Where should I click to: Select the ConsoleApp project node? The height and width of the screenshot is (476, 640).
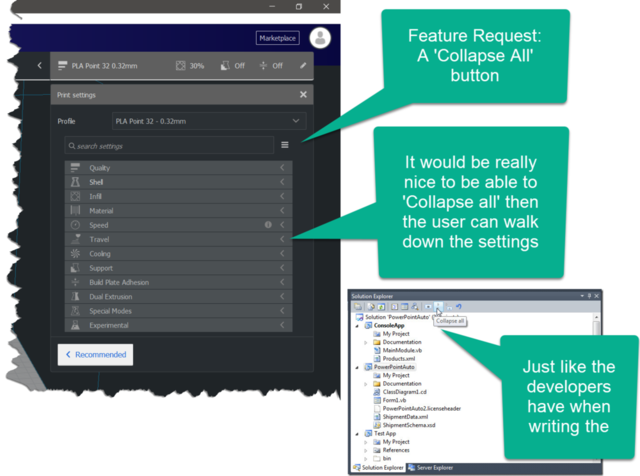pos(384,325)
